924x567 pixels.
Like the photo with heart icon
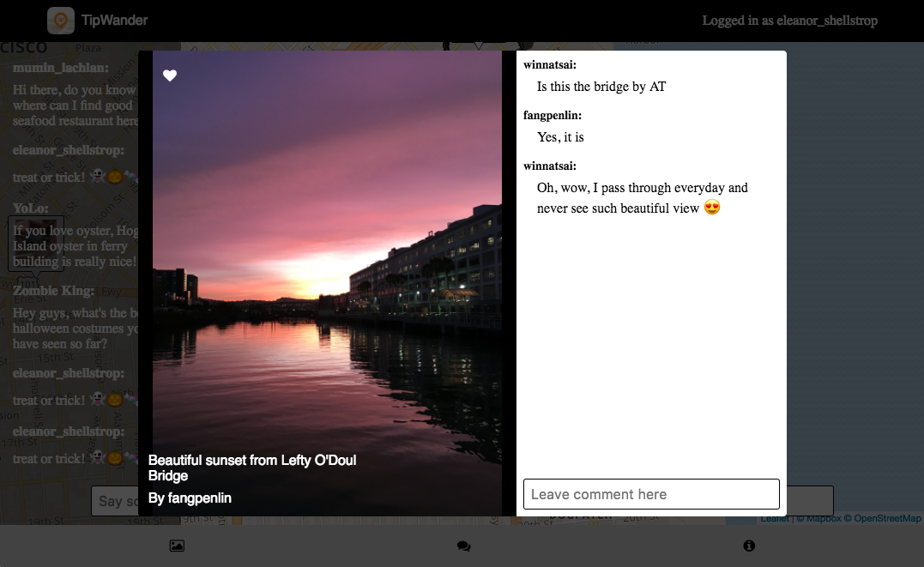(x=170, y=75)
